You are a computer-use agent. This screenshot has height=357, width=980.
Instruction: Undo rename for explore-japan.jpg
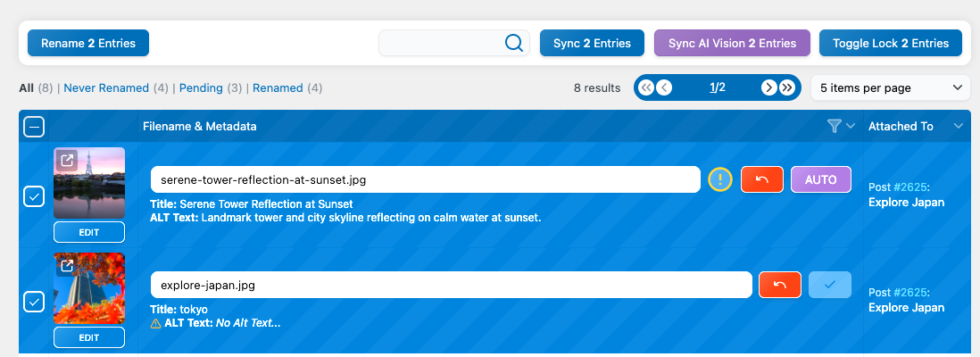pos(780,285)
